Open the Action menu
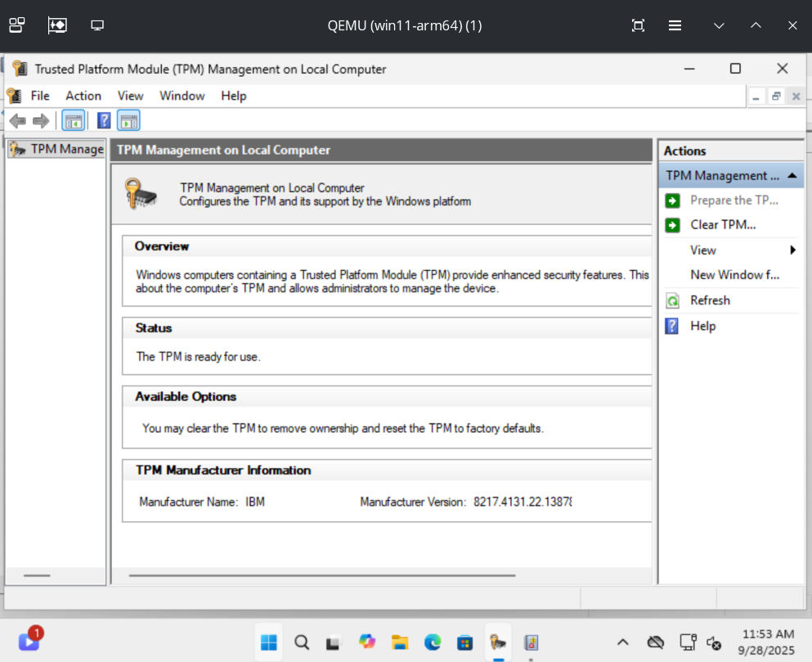 (x=83, y=96)
